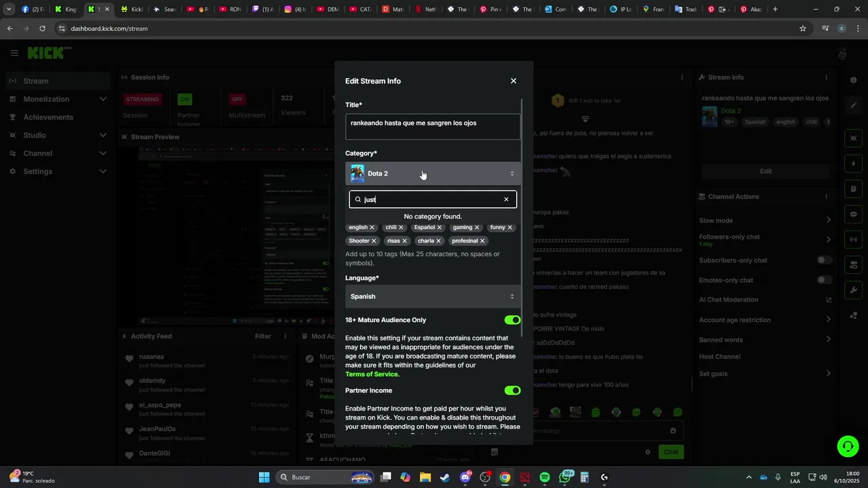Click the hamburger menu icon beside Kick logo
The height and width of the screenshot is (488, 868).
14,53
